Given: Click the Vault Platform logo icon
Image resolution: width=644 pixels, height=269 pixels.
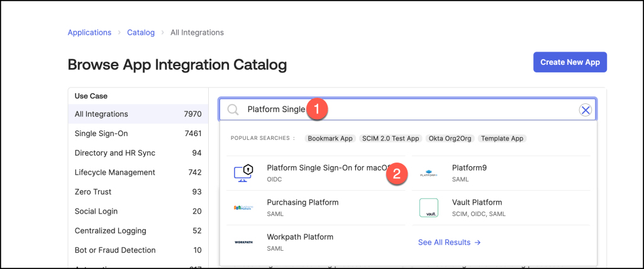Looking at the screenshot, I should click(428, 208).
